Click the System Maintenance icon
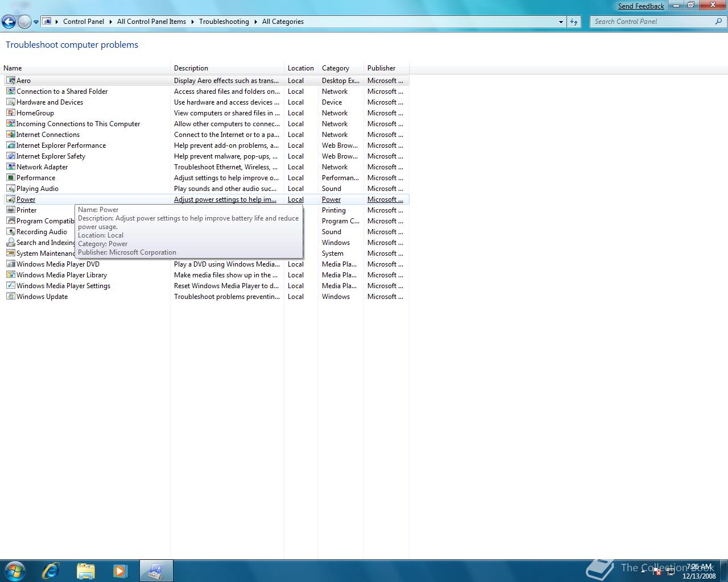The width and height of the screenshot is (728, 582). click(x=11, y=253)
